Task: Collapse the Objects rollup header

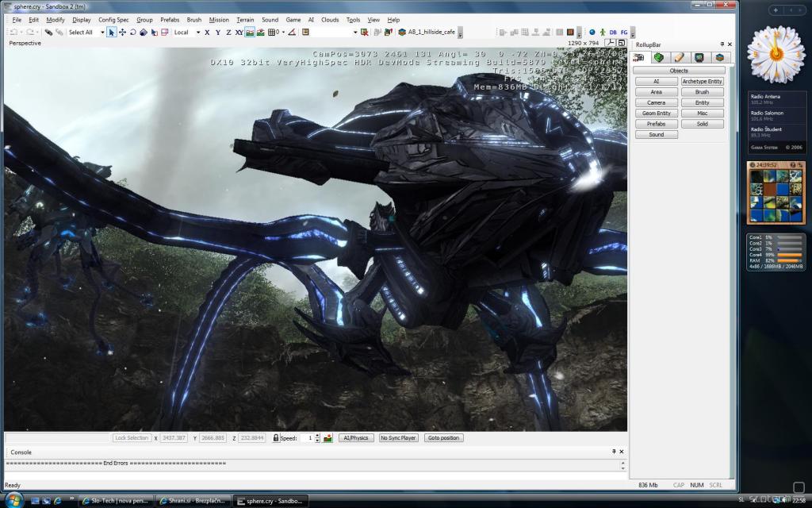Action: (x=679, y=71)
